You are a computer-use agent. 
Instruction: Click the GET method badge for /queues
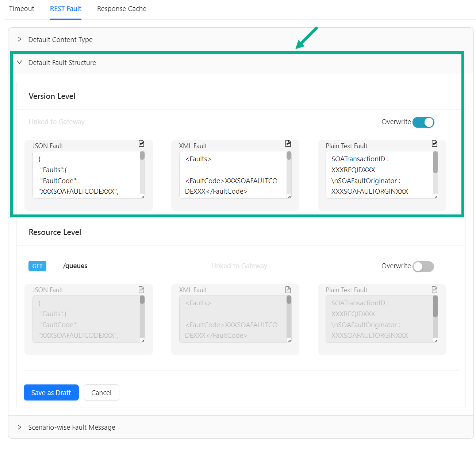tap(37, 266)
